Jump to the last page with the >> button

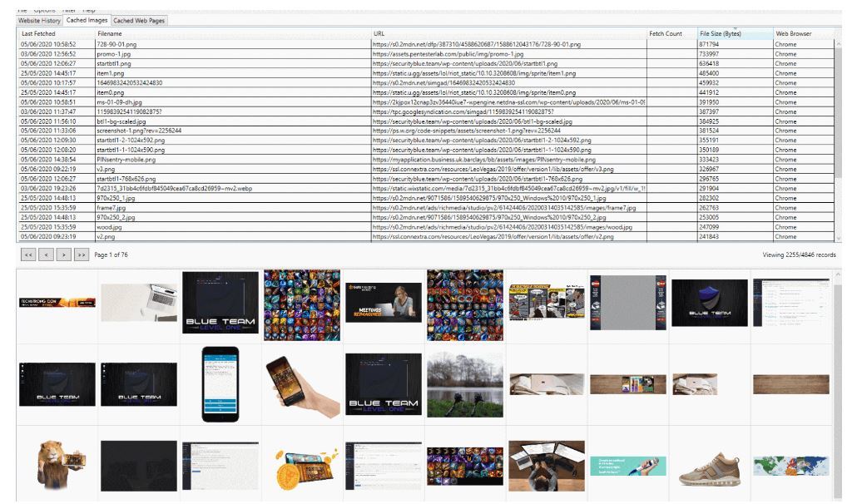(82, 254)
